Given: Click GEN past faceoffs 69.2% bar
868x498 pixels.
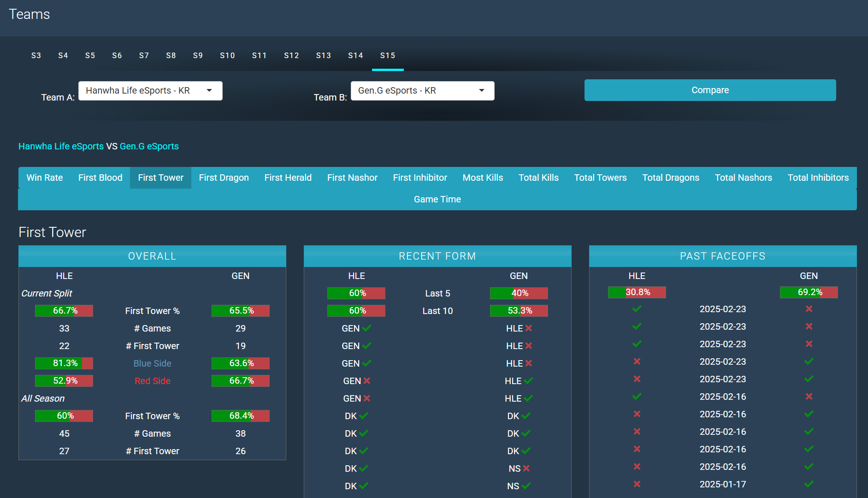Looking at the screenshot, I should tap(809, 292).
